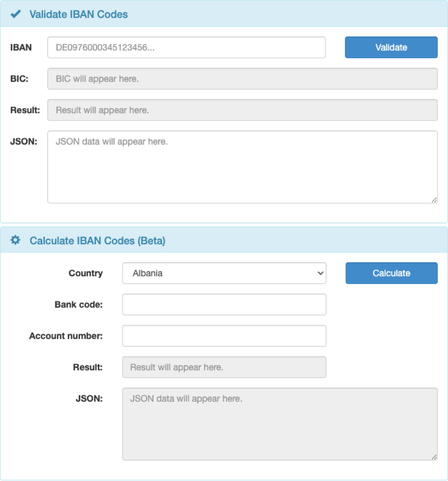Viewport: 448px width, 481px height.
Task: Click the resize handle of the lower JSON box
Action: (434, 457)
